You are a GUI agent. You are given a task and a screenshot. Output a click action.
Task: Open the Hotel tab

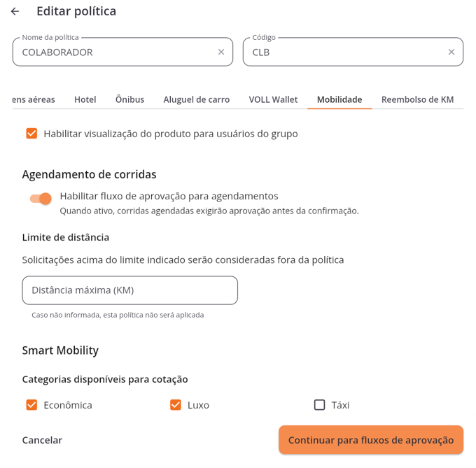tap(85, 99)
